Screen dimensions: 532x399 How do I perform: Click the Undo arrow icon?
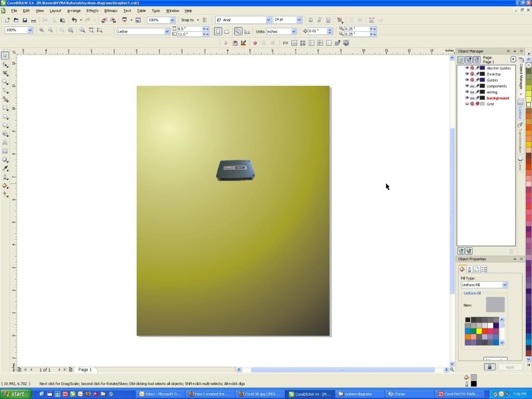[x=74, y=20]
